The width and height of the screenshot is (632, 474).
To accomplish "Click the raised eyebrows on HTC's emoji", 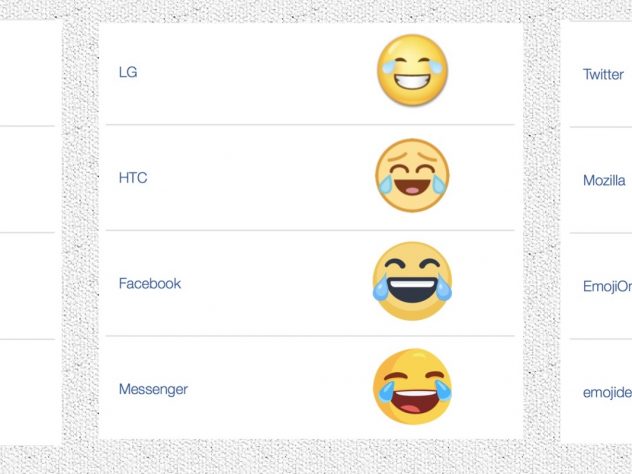I will tap(412, 156).
